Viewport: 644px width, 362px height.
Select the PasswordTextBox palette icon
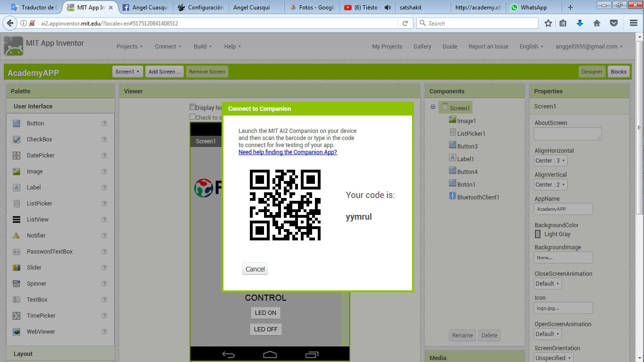pos(17,252)
